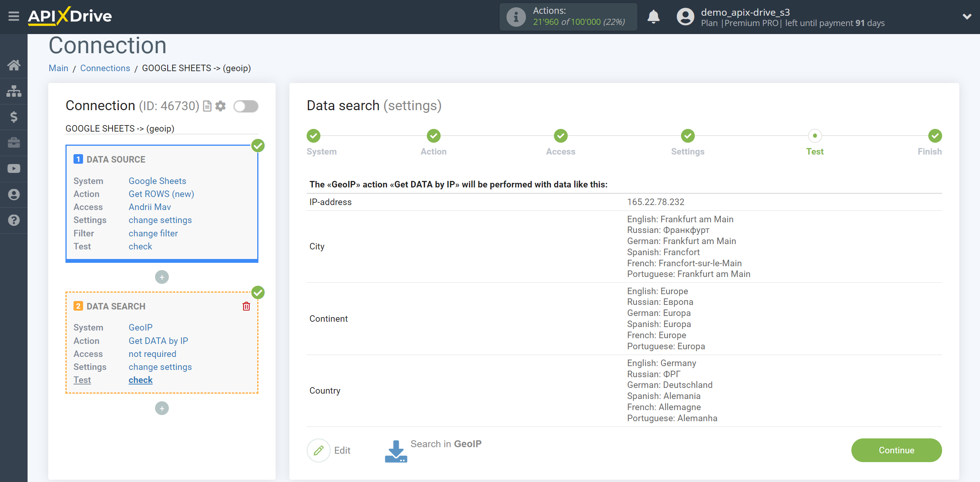Open connection settings gear icon
Screen dimensions: 980x482
[220, 106]
